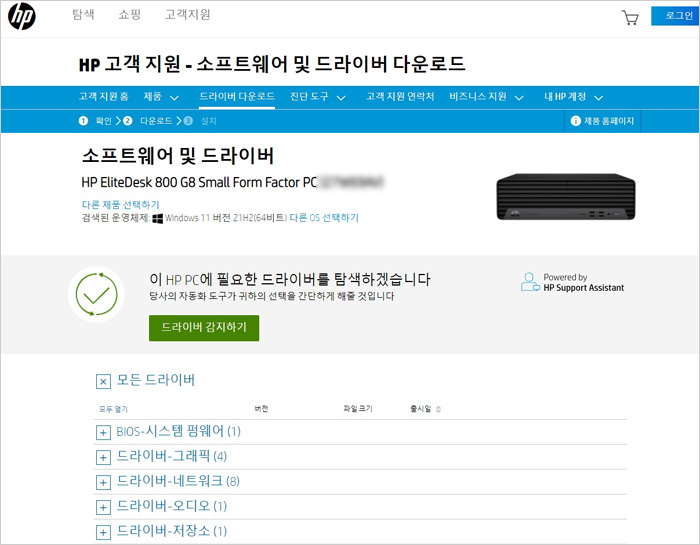
Task: Open the 진단 도구 dropdown menu
Action: (317, 97)
